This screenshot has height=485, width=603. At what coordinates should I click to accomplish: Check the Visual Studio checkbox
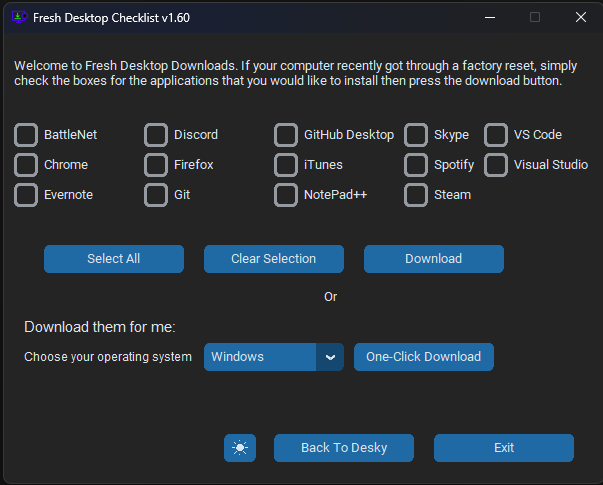tap(496, 165)
